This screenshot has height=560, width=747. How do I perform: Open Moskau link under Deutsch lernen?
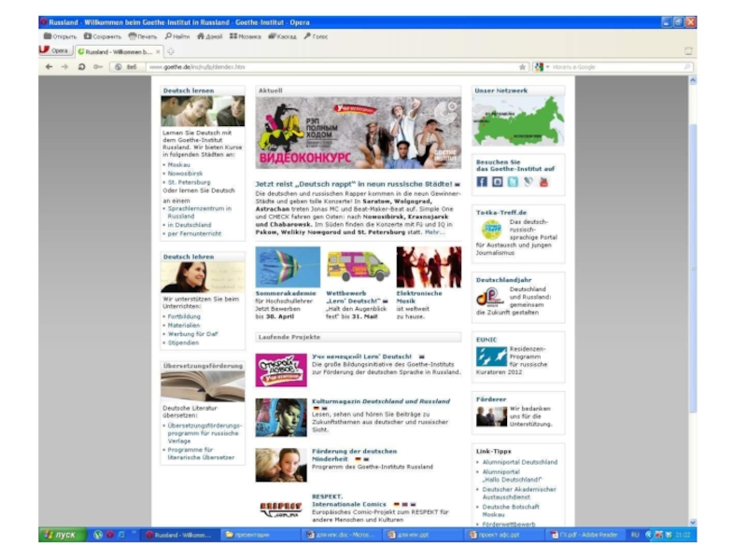tap(178, 165)
